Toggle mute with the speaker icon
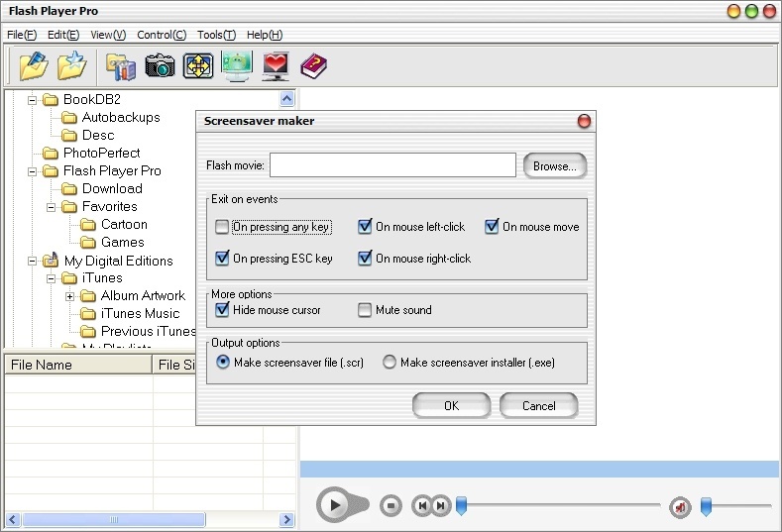782x532 pixels. click(680, 507)
